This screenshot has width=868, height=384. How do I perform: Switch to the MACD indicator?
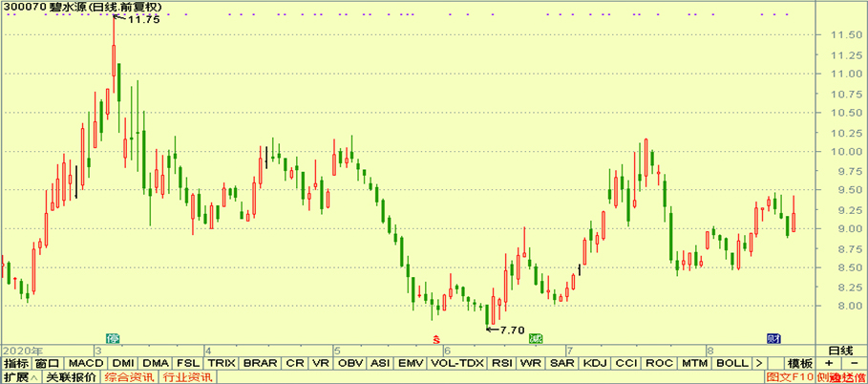pyautogui.click(x=86, y=364)
